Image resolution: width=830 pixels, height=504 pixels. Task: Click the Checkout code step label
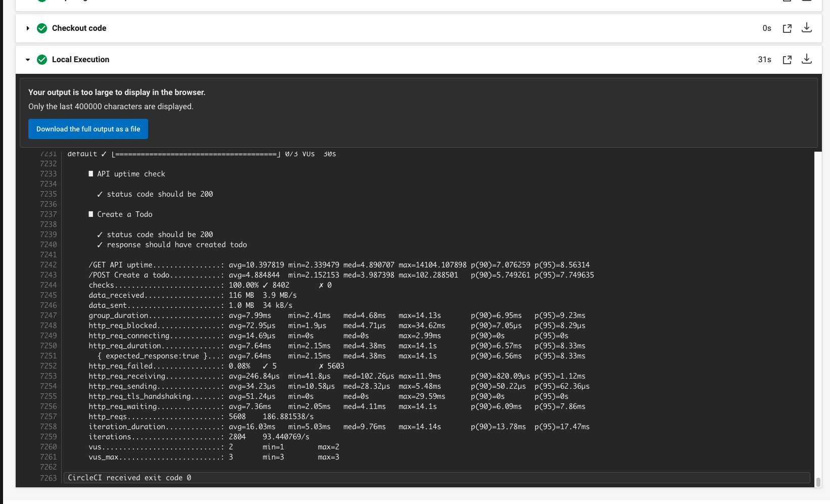[x=78, y=28]
